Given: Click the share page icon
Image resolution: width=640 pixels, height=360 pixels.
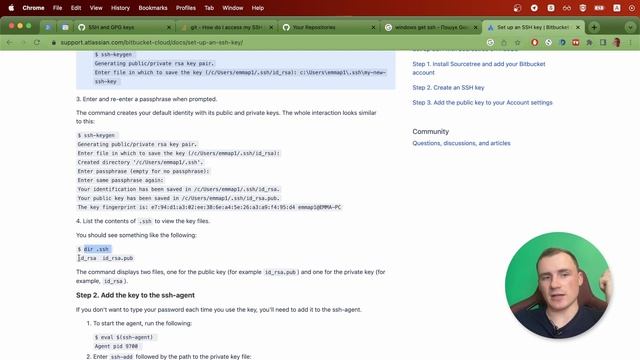Looking at the screenshot, I should click(504, 42).
